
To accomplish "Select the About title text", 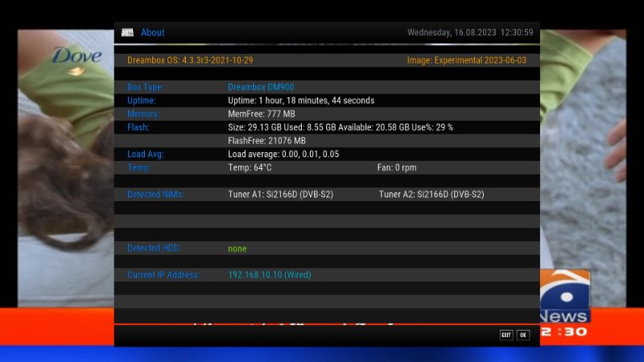I will pos(152,33).
